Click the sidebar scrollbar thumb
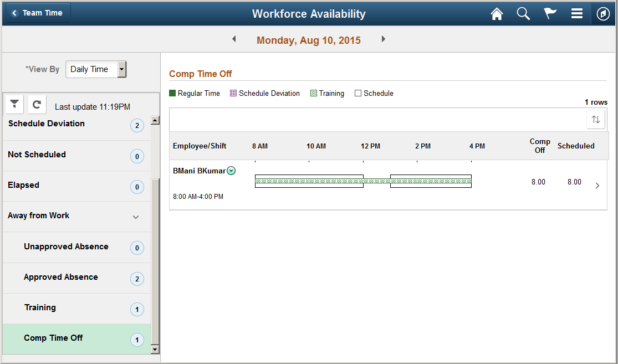The width and height of the screenshot is (618, 364). point(155,261)
